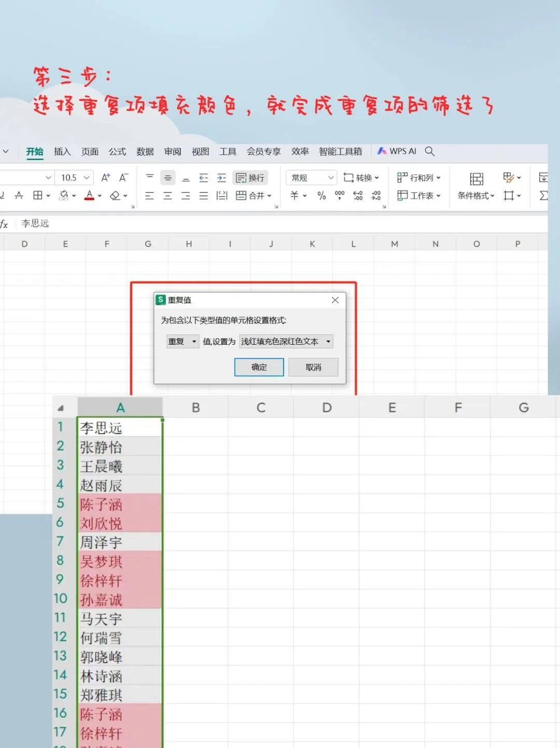This screenshot has width=560, height=748.
Task: Decrease font size with A- icon
Action: (123, 178)
